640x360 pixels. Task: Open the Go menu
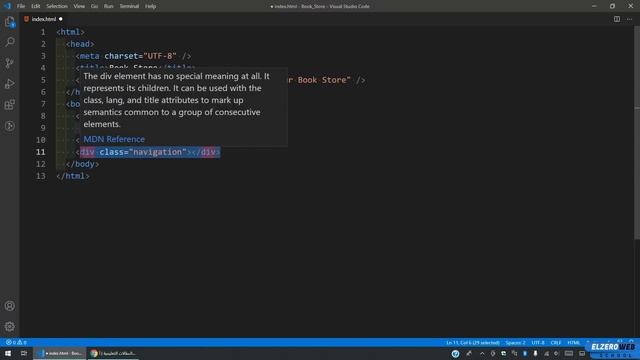pyautogui.click(x=94, y=6)
